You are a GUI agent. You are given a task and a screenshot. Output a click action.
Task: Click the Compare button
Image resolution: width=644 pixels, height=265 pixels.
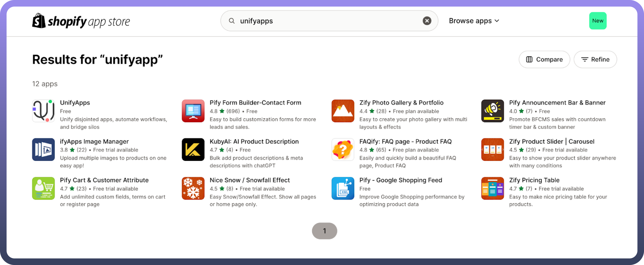click(544, 59)
